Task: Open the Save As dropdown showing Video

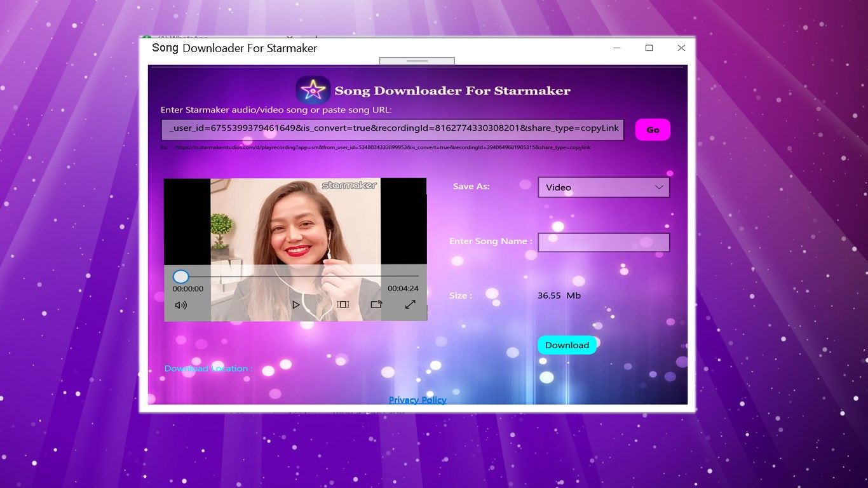Action: coord(604,187)
